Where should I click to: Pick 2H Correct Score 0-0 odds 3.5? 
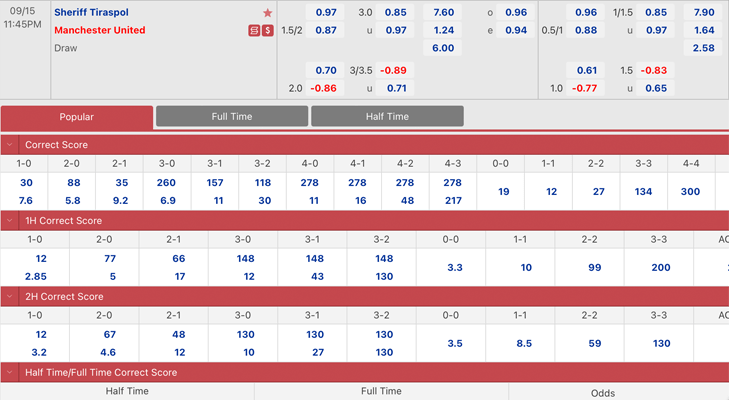455,343
